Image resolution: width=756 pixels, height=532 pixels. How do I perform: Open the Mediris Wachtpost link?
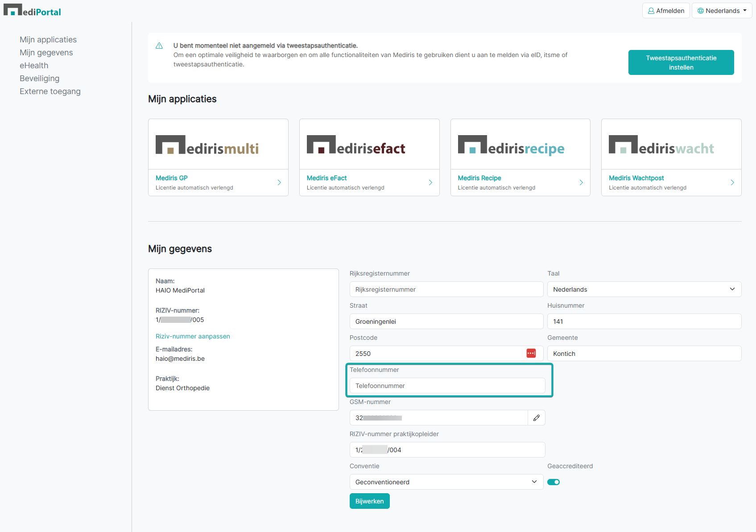point(636,178)
